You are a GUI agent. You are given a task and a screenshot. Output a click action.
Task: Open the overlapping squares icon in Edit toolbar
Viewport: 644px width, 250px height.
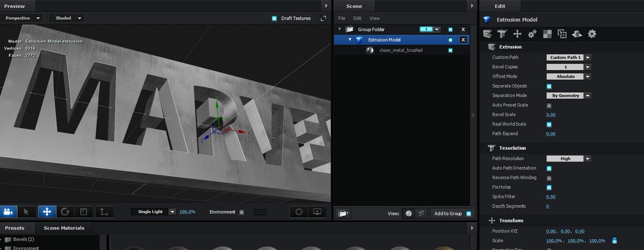[562, 34]
